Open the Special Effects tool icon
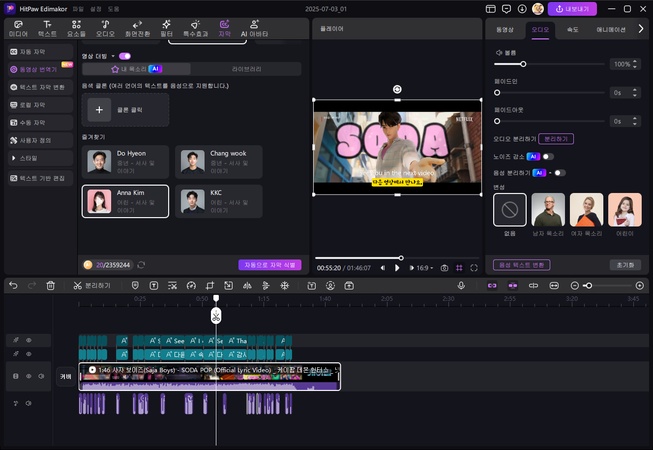Screen dimensions: 653x450 [195, 29]
